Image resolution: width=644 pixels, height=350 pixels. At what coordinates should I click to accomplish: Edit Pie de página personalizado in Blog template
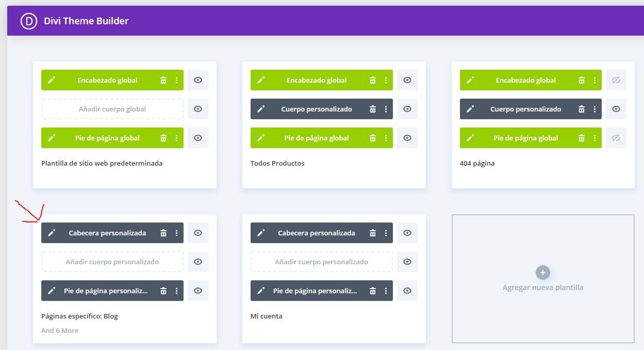[x=52, y=291]
